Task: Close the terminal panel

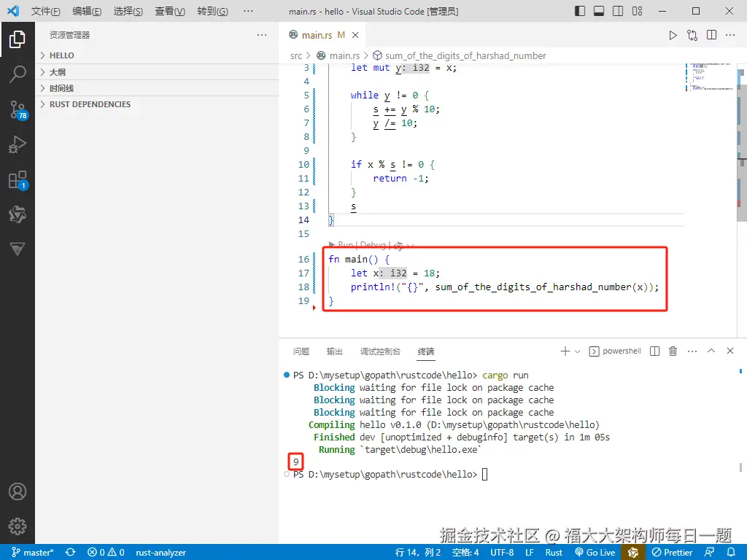Action: pos(729,351)
